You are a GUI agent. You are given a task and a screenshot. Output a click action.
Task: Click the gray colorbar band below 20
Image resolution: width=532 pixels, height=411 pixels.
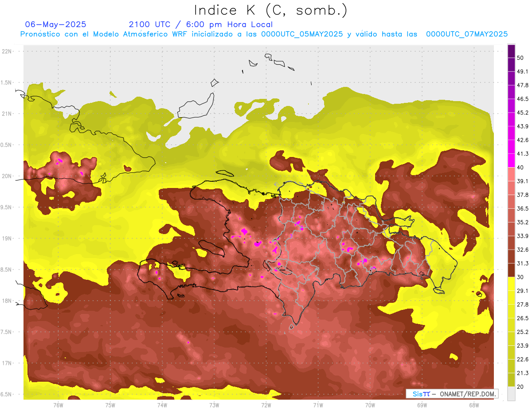(x=511, y=393)
